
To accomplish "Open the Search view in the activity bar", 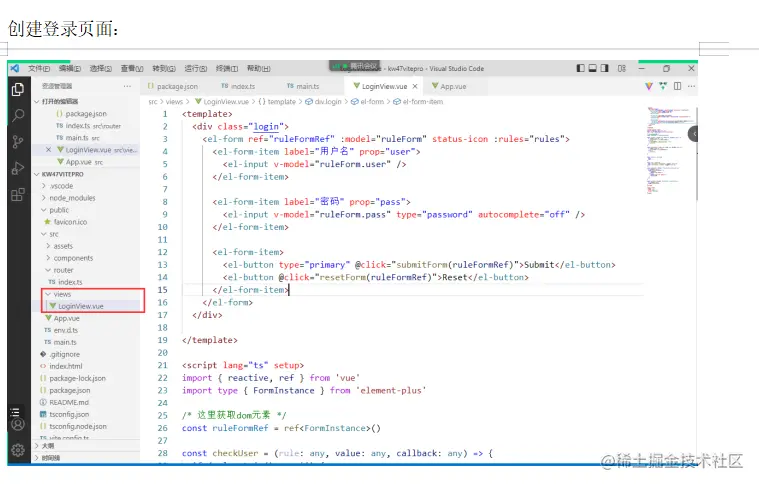I will pos(18,115).
